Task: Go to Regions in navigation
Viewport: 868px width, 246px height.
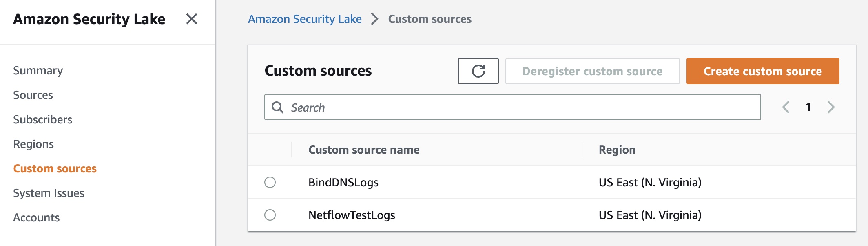Action: pos(33,144)
